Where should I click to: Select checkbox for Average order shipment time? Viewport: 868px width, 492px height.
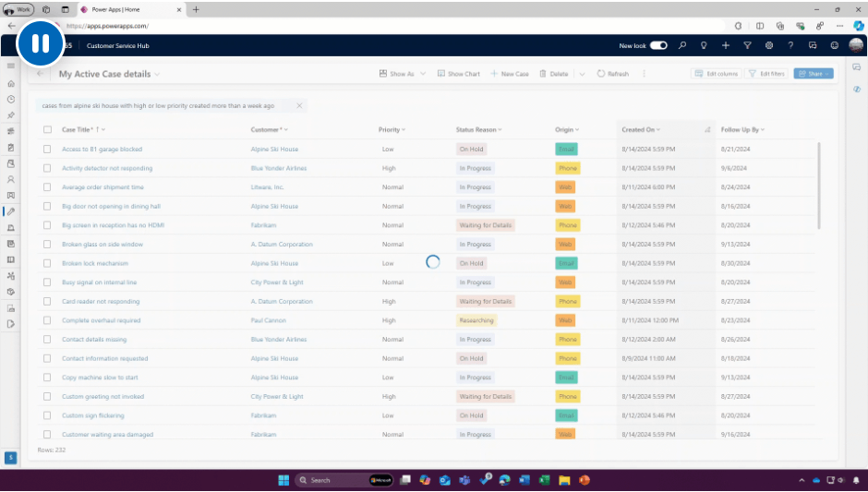(x=47, y=187)
